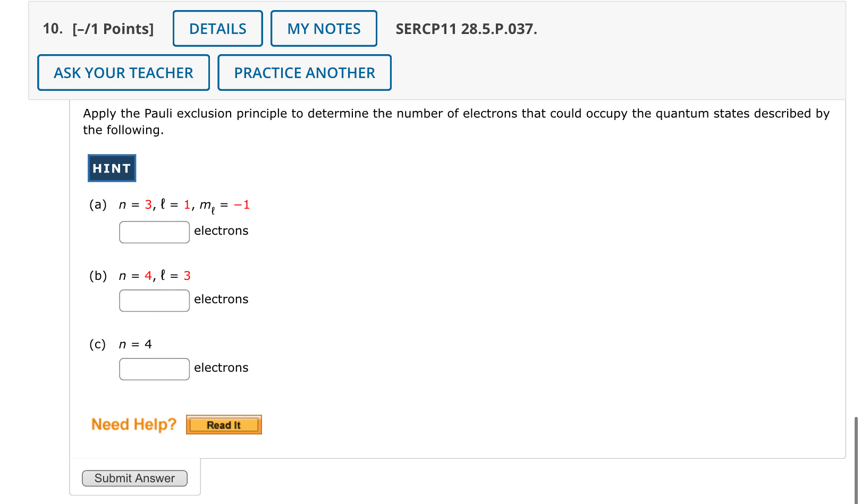This screenshot has width=861, height=504.
Task: Click the Read It button
Action: point(223,424)
